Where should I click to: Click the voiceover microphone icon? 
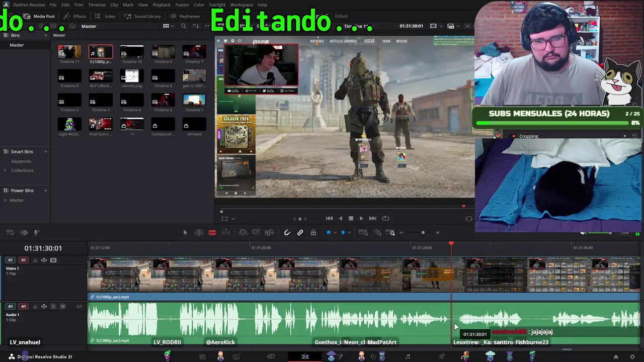(36, 233)
